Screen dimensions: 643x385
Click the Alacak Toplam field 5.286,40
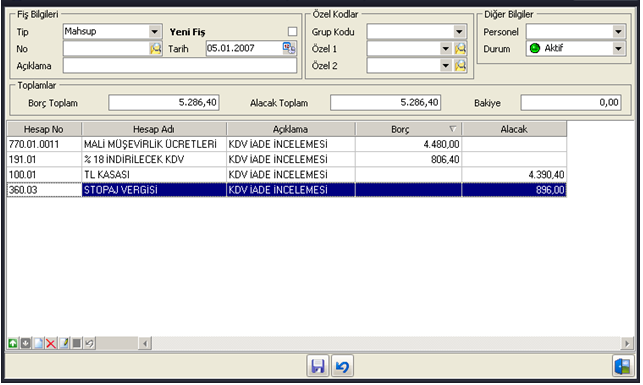[385, 103]
